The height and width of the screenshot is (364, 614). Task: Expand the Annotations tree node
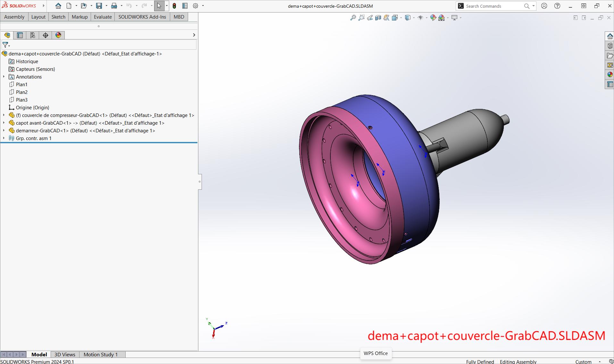click(4, 77)
